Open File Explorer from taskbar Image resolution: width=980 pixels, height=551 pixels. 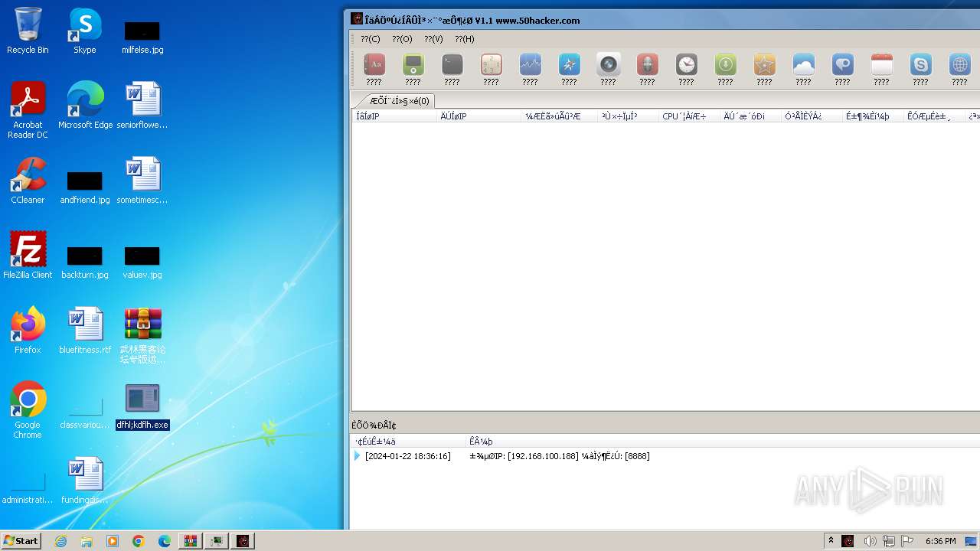tap(87, 541)
